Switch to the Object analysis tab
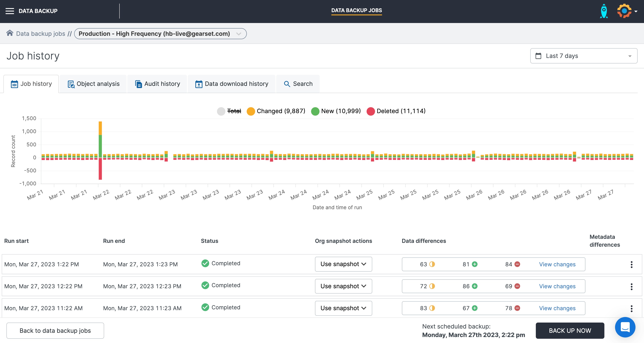This screenshot has width=644, height=343. tap(93, 84)
